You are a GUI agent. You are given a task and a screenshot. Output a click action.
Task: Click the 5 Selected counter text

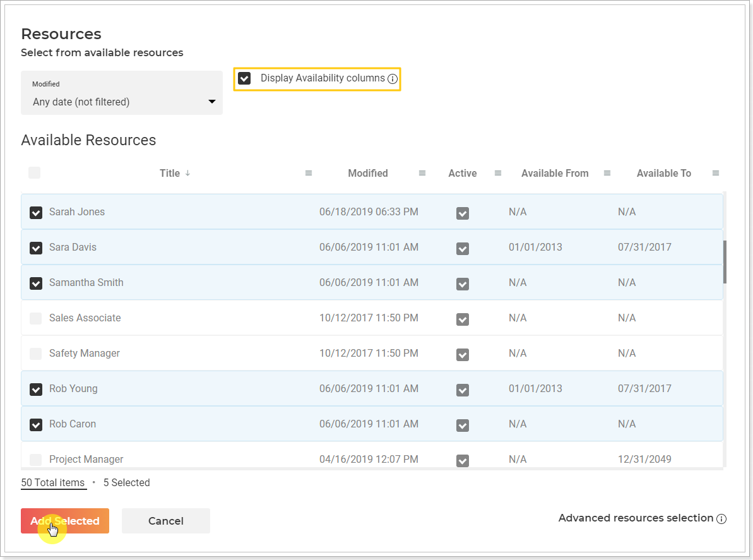point(127,483)
